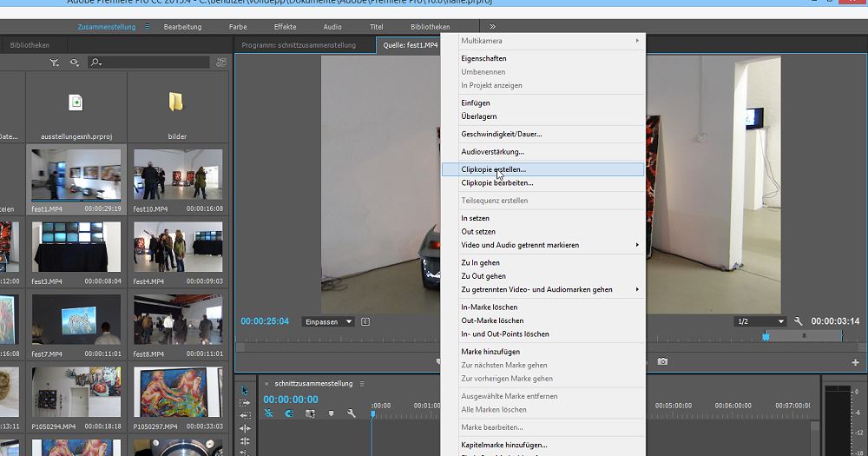Select the fest3.MP4 clip thumbnail

76,247
